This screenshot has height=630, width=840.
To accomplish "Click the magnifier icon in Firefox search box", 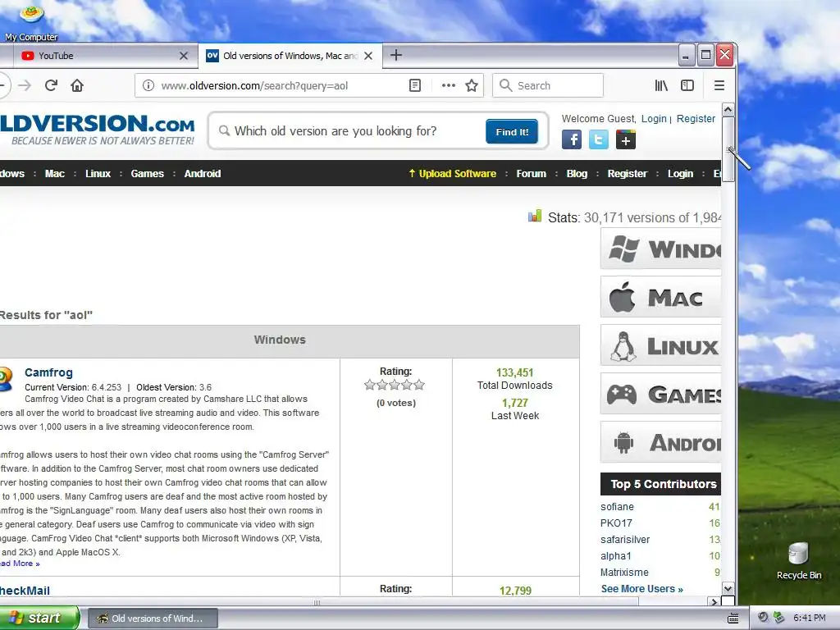I will 505,85.
